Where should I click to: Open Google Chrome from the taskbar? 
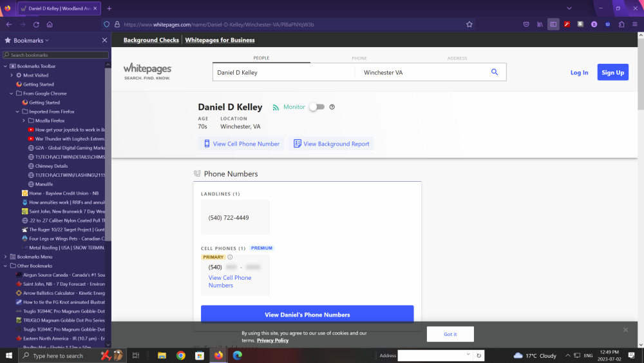click(x=181, y=355)
